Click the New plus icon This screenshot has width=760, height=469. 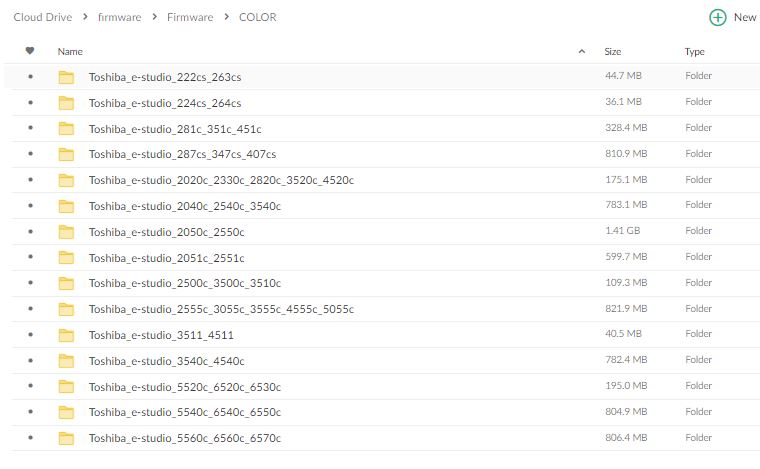(x=717, y=17)
